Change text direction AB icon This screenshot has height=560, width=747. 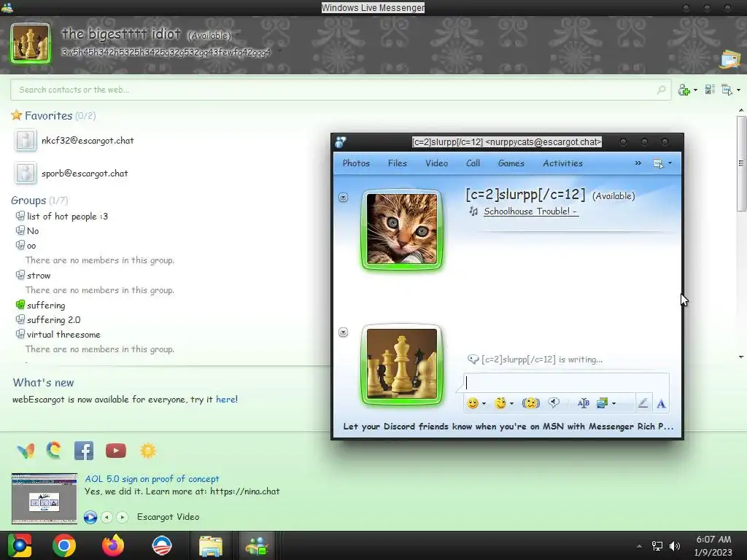[x=584, y=403]
